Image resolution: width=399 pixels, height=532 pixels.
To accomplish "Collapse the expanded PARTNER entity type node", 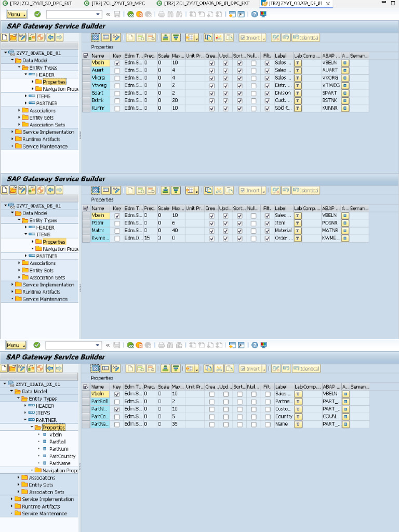I will coord(25,420).
